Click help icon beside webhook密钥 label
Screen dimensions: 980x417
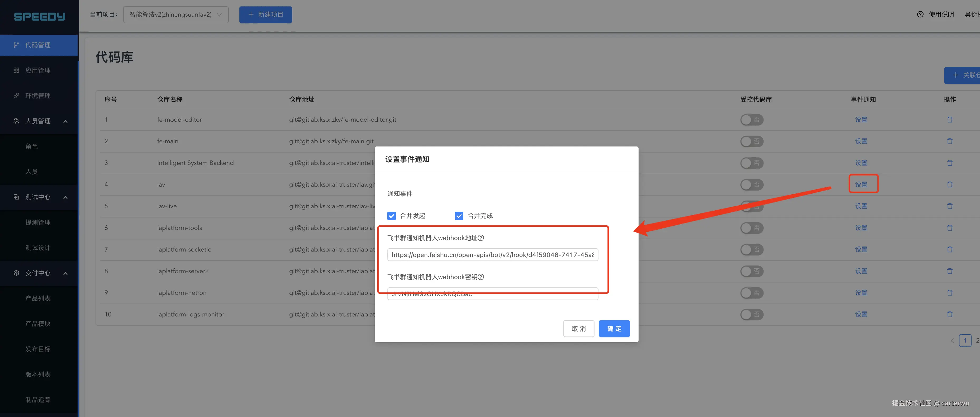point(481,277)
